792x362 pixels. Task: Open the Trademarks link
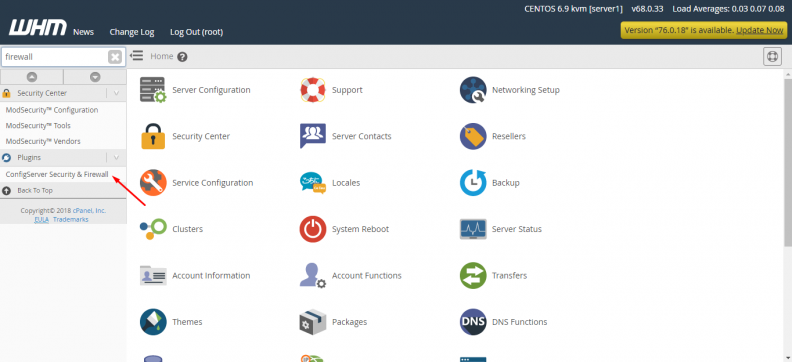tap(71, 220)
